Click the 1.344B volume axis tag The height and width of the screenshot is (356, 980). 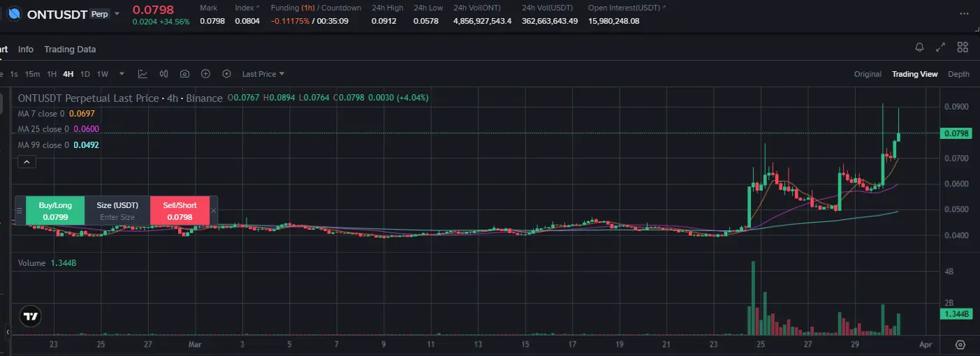point(958,314)
